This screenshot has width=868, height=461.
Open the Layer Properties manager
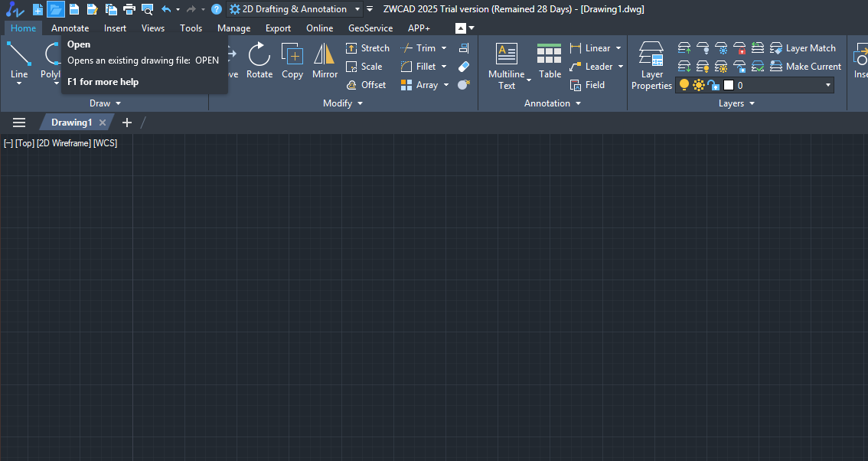click(651, 65)
